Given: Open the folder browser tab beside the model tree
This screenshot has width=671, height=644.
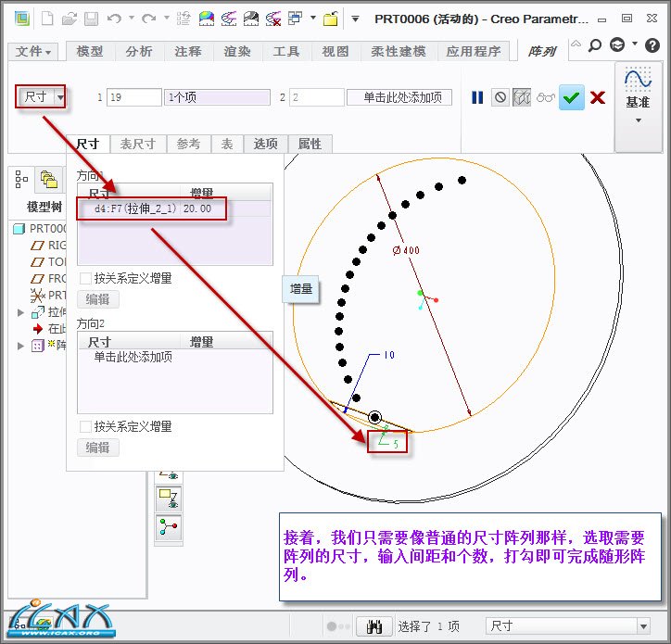Looking at the screenshot, I should point(47,178).
